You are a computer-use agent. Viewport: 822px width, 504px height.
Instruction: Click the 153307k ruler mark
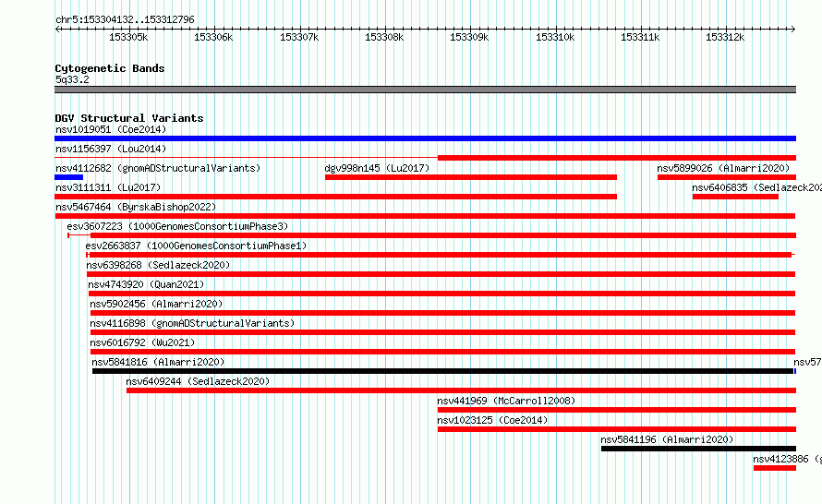pyautogui.click(x=299, y=37)
